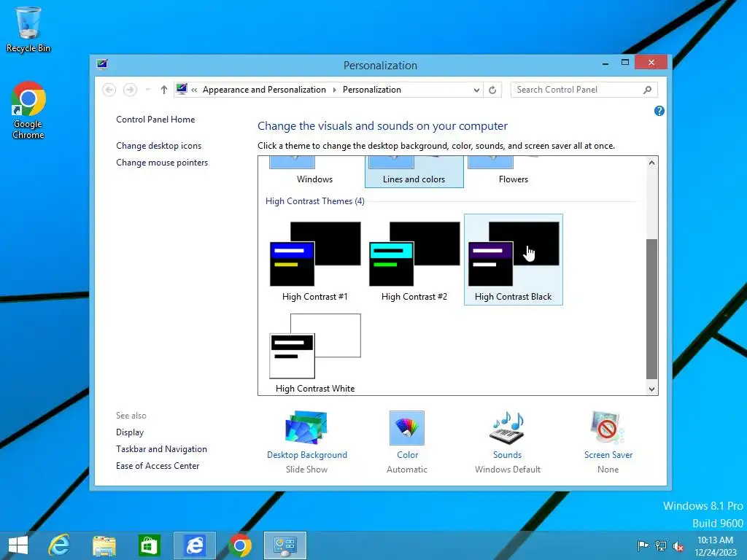747x560 pixels.
Task: Open Display under See also
Action: tap(130, 432)
